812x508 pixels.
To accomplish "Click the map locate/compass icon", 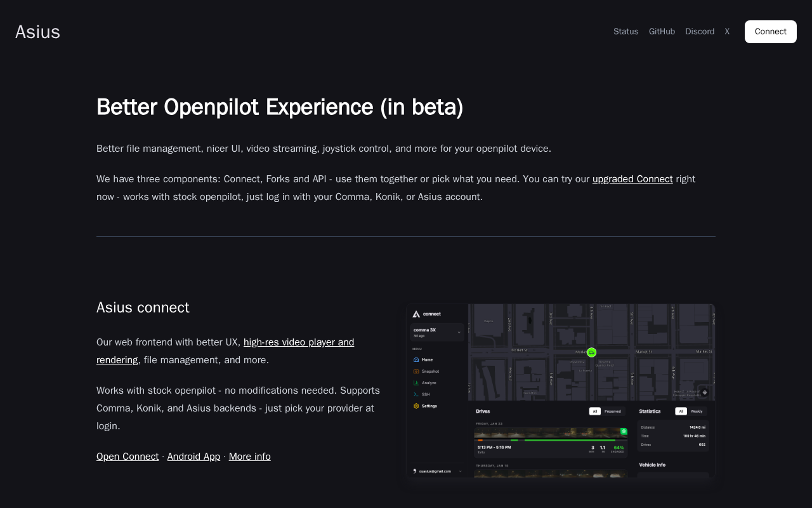I will 704,392.
